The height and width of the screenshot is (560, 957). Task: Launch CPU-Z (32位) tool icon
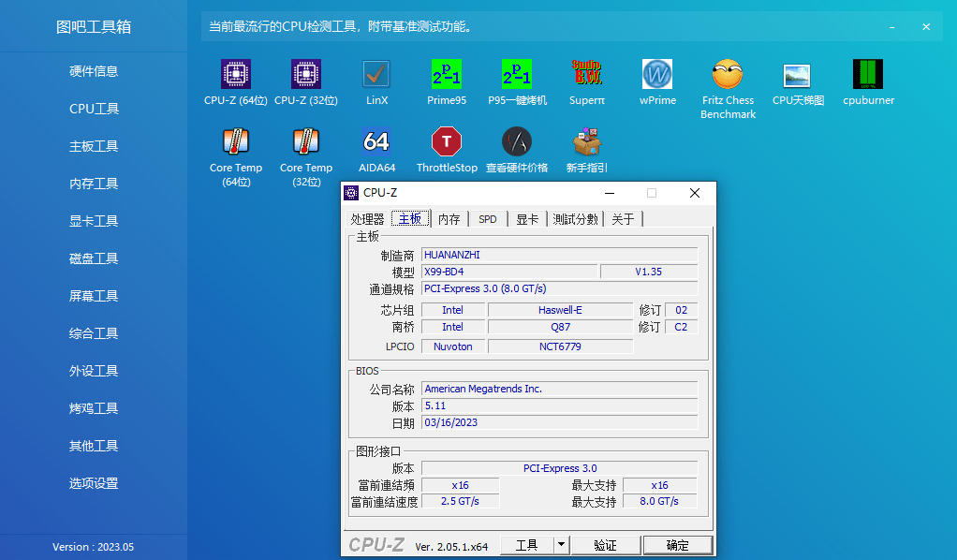(306, 75)
